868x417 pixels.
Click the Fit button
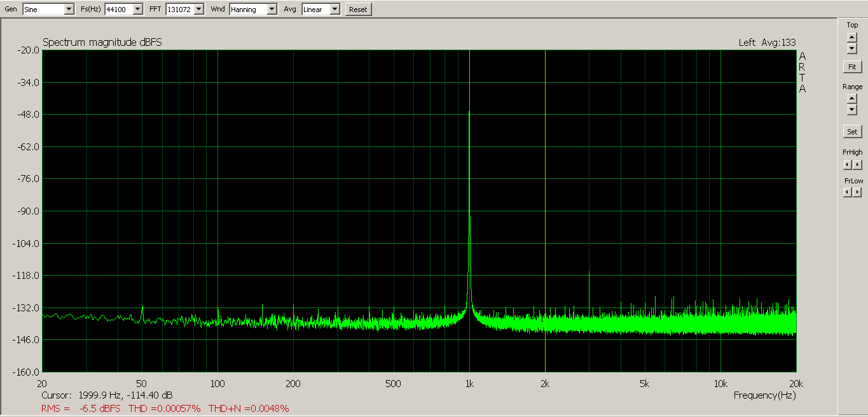pyautogui.click(x=852, y=67)
